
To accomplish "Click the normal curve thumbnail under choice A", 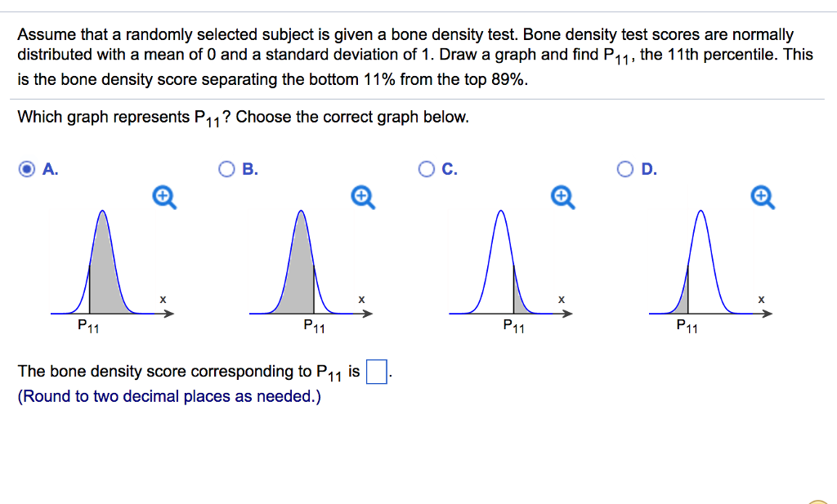I will coord(102,261).
